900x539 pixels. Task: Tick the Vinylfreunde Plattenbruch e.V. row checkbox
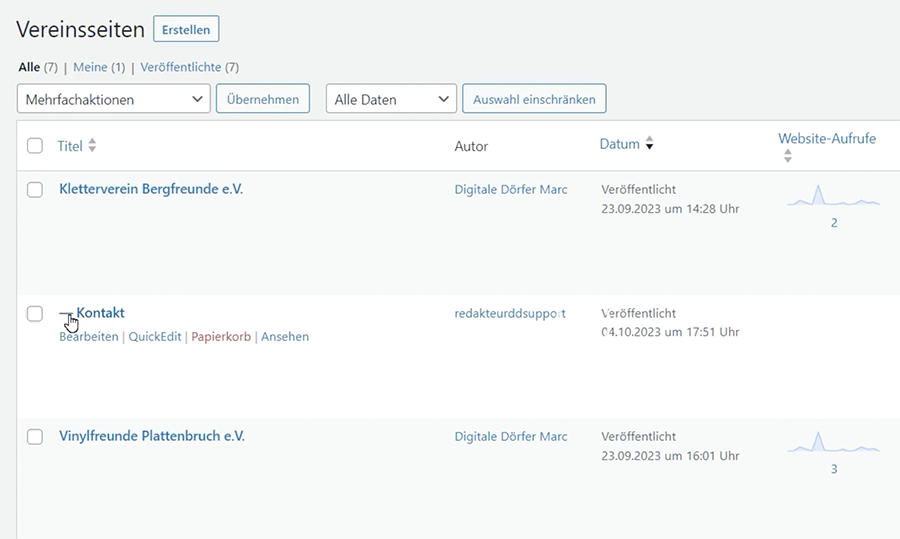point(35,437)
